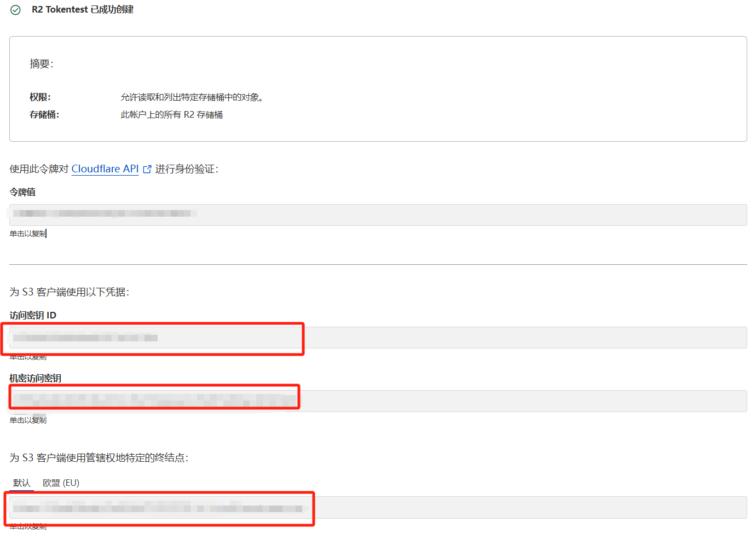Click 单击以复制 below the endpoint URL

[x=28, y=526]
